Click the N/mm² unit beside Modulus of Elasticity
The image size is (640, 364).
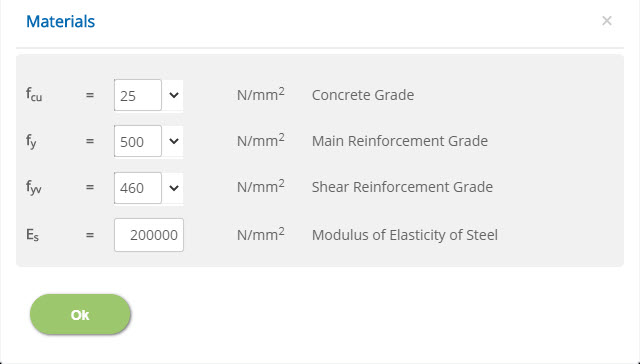click(x=260, y=234)
